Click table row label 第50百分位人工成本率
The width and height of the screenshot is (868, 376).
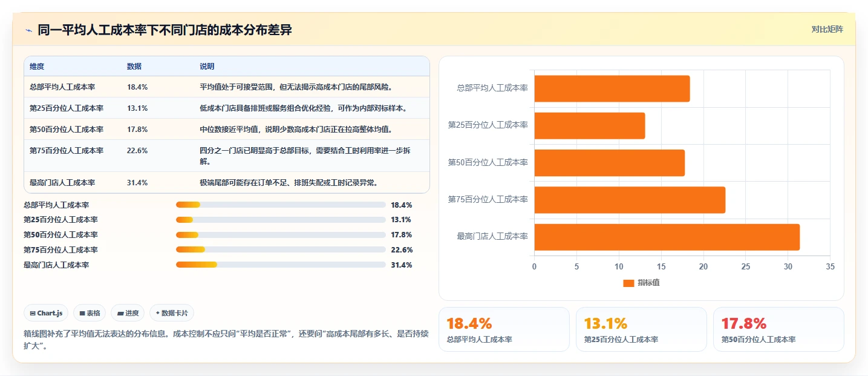point(67,130)
